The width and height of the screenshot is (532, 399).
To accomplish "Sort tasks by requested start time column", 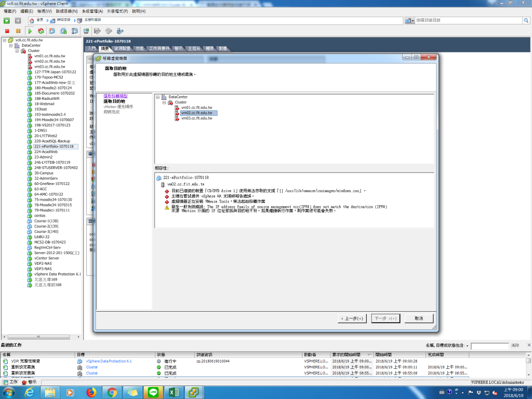I will point(352,355).
